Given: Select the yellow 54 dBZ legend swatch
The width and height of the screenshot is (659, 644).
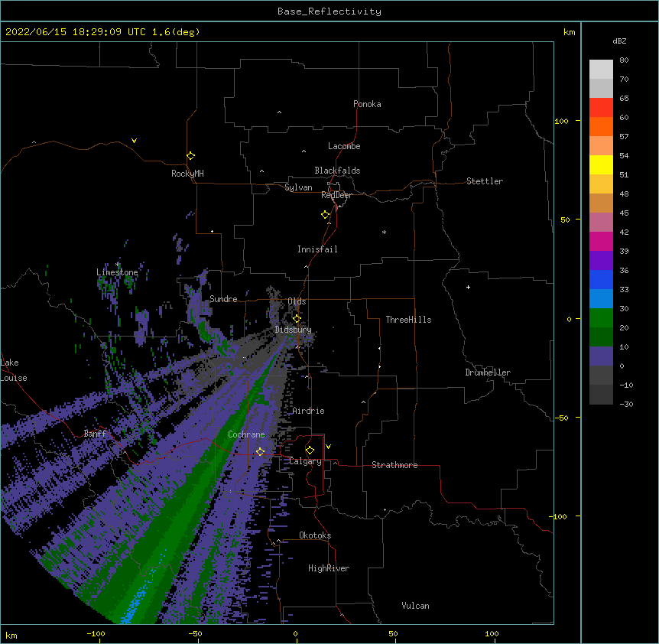Looking at the screenshot, I should click(x=601, y=164).
